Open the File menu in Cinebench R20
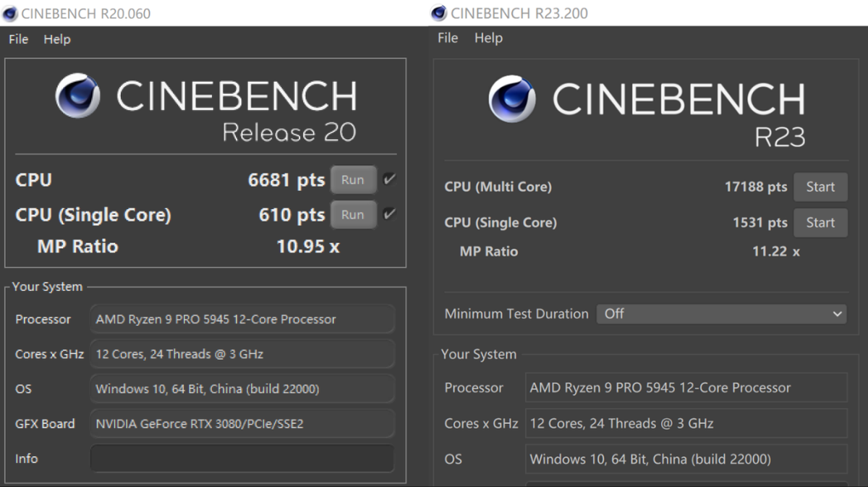This screenshot has width=868, height=487. (x=18, y=39)
